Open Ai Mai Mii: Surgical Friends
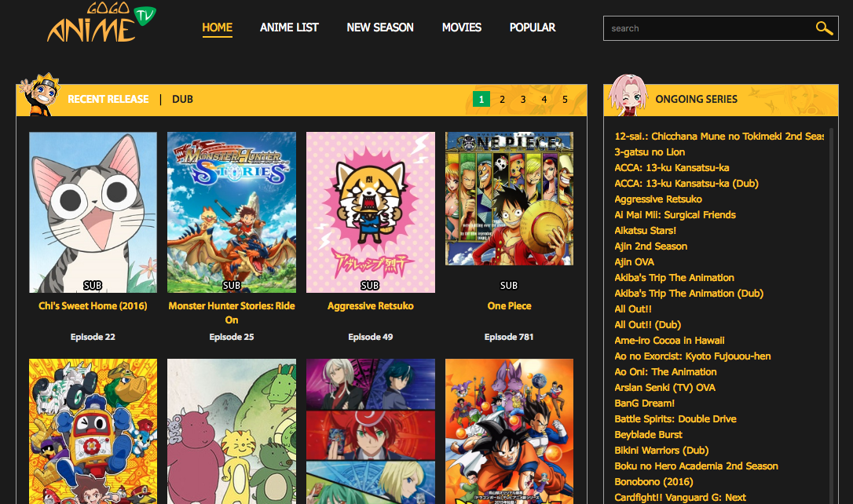 coord(675,215)
